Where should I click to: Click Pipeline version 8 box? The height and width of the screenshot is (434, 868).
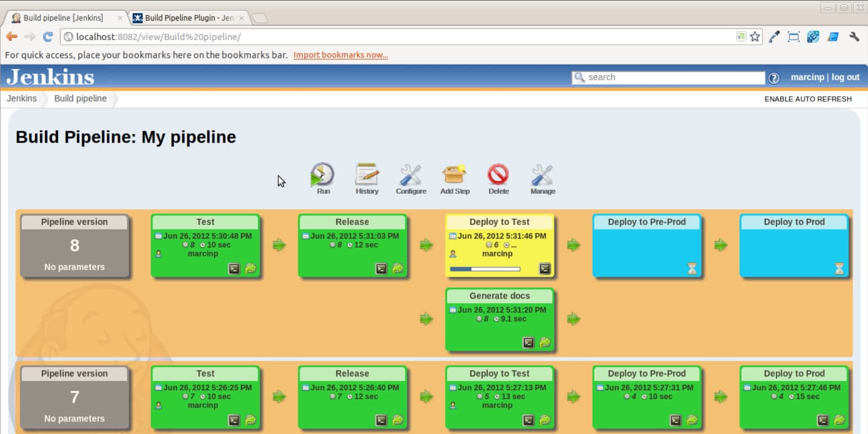75,246
